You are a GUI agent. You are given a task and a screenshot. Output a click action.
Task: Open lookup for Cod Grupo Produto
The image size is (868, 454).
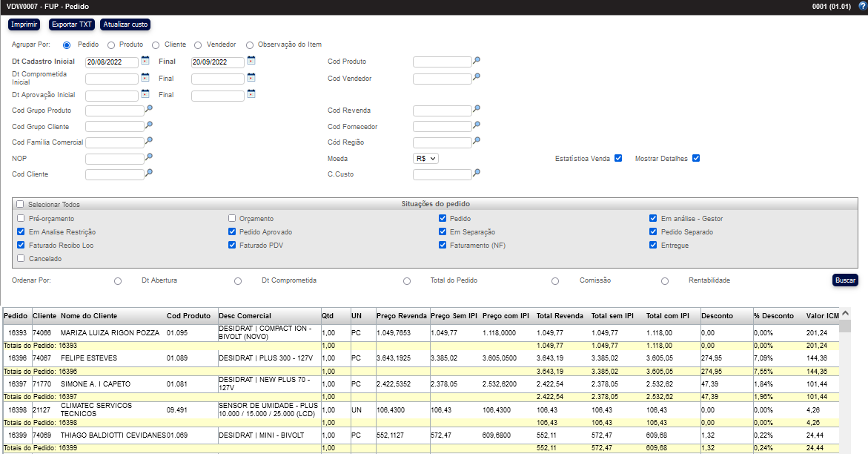coord(149,110)
